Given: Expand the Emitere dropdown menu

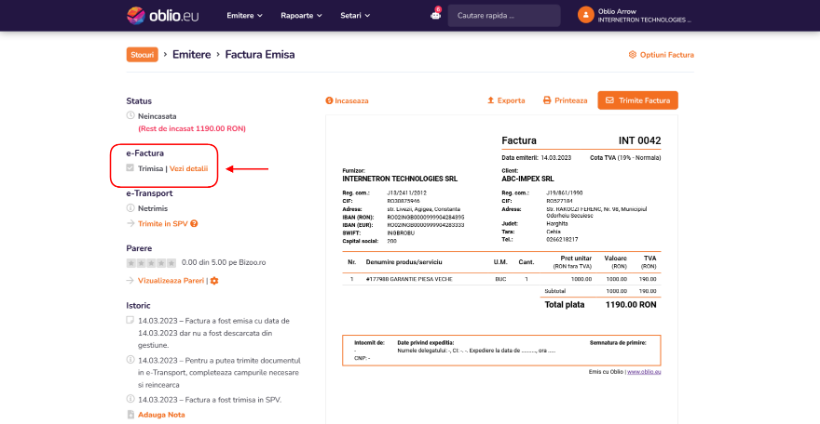Looking at the screenshot, I should click(244, 16).
